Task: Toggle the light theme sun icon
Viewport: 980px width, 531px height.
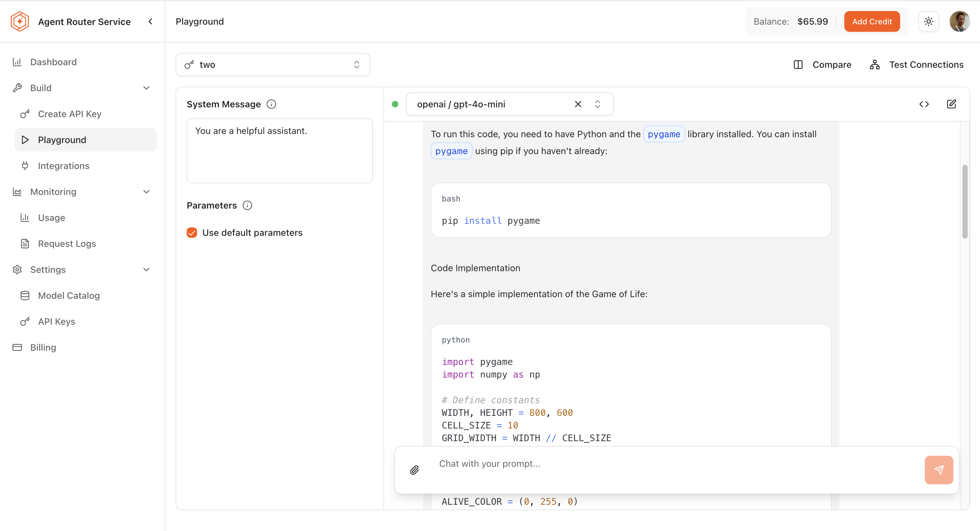Action: click(x=929, y=21)
